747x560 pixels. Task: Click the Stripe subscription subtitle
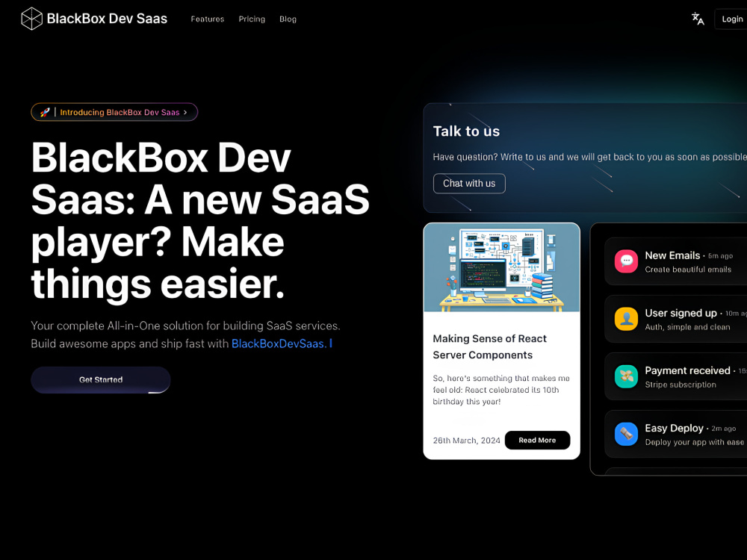click(681, 385)
